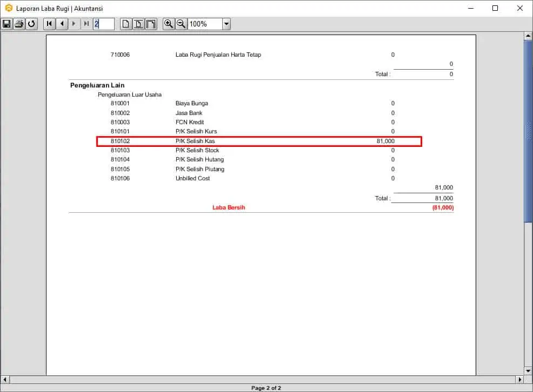Click account code 810001
The image size is (533, 392).
click(120, 103)
